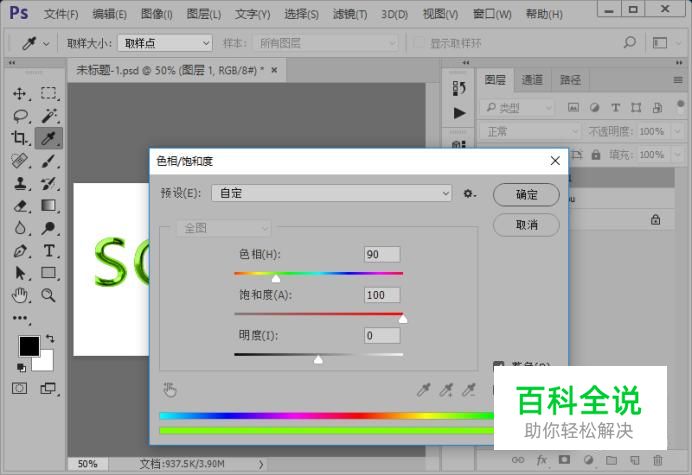The width and height of the screenshot is (692, 475).
Task: Select the subtract-from-sample eyedropper in dialog
Action: pyautogui.click(x=468, y=390)
